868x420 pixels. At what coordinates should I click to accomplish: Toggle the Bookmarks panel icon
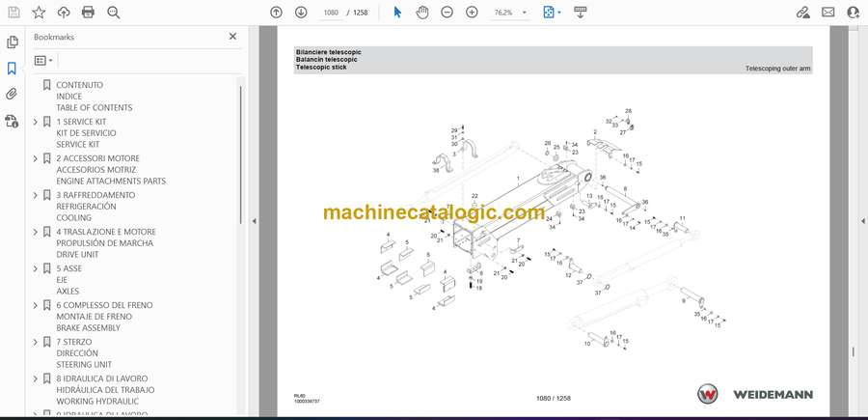click(x=12, y=69)
